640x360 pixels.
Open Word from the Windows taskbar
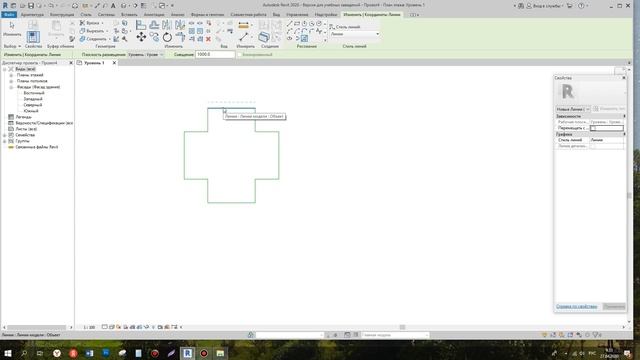pos(89,353)
